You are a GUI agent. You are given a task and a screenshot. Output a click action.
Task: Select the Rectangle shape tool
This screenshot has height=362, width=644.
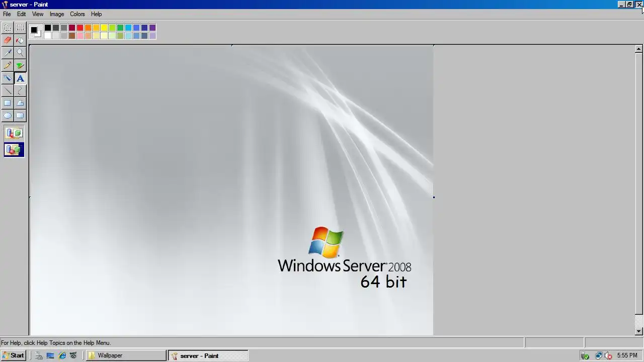click(x=8, y=103)
